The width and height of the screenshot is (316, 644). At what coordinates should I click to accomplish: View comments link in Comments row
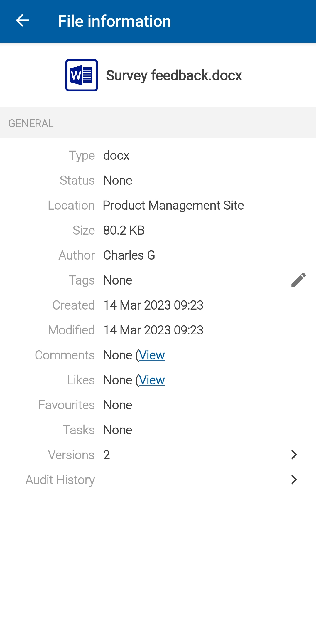click(x=152, y=355)
